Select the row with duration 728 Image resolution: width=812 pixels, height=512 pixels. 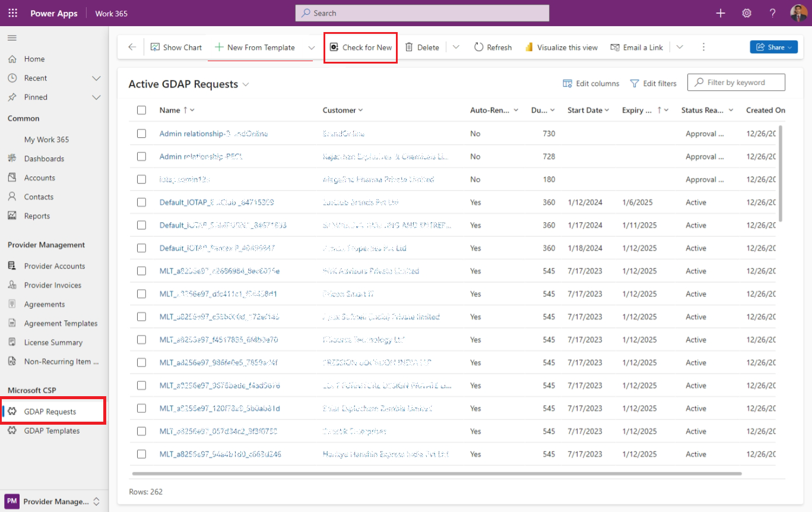141,156
